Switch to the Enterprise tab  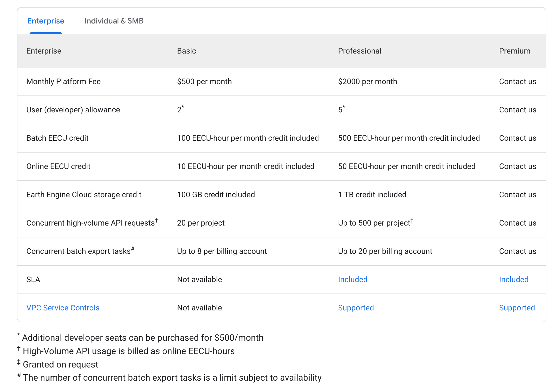[x=46, y=21]
